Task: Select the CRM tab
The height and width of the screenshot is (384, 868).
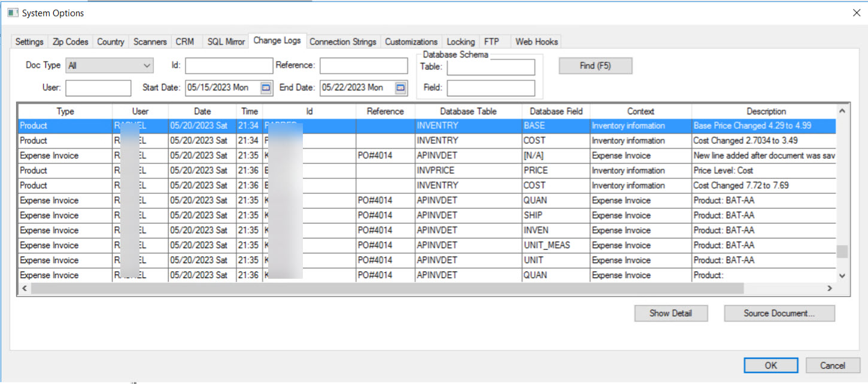Action: point(186,41)
